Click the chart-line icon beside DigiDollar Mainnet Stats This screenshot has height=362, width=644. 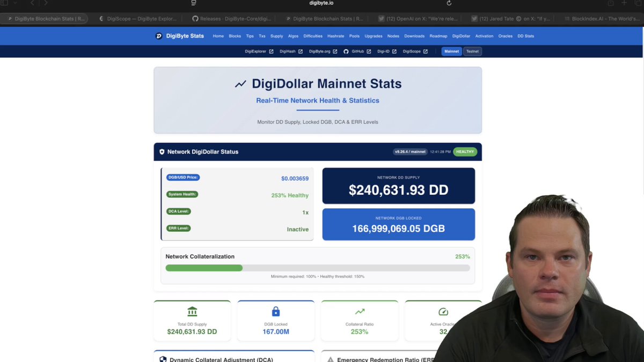tap(240, 84)
